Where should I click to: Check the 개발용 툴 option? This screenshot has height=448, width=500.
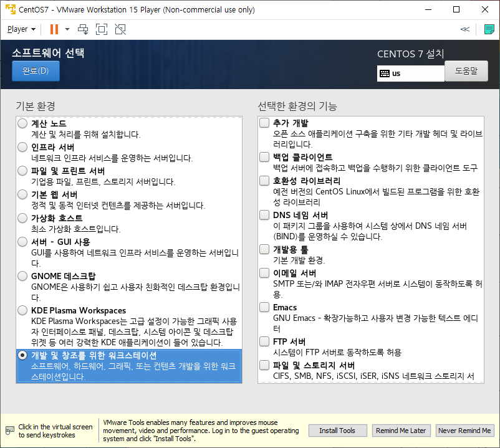coord(264,249)
